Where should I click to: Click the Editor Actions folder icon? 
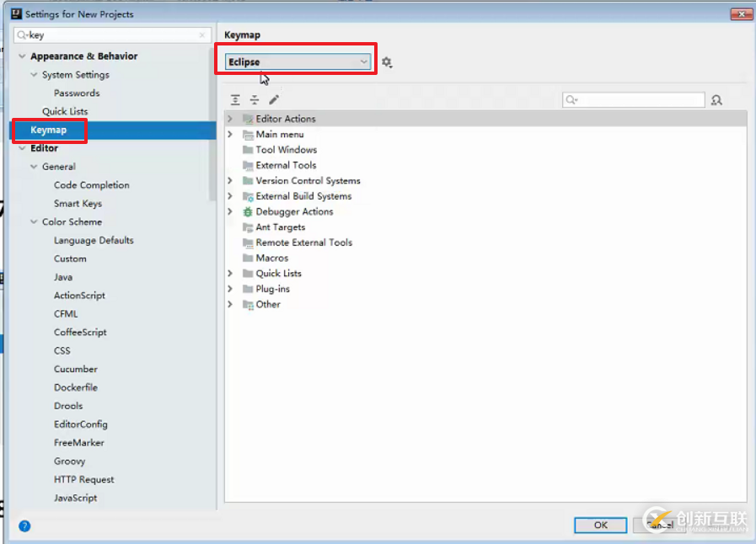(x=248, y=119)
